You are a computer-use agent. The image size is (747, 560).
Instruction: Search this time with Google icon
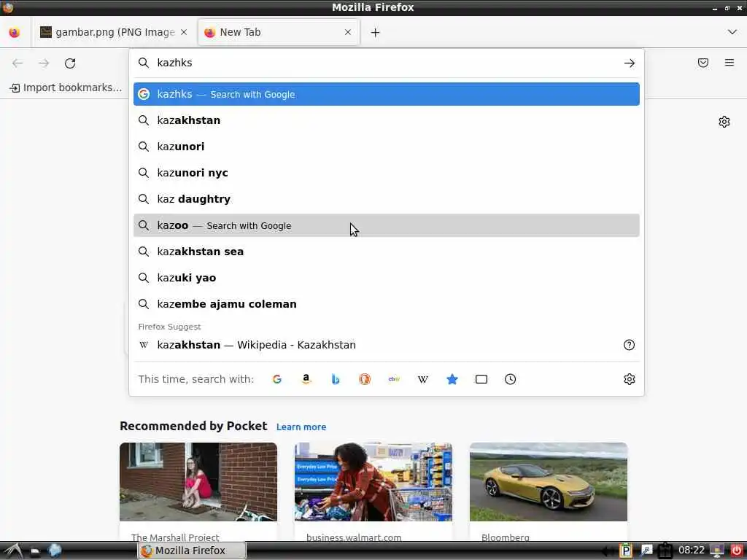tap(276, 379)
